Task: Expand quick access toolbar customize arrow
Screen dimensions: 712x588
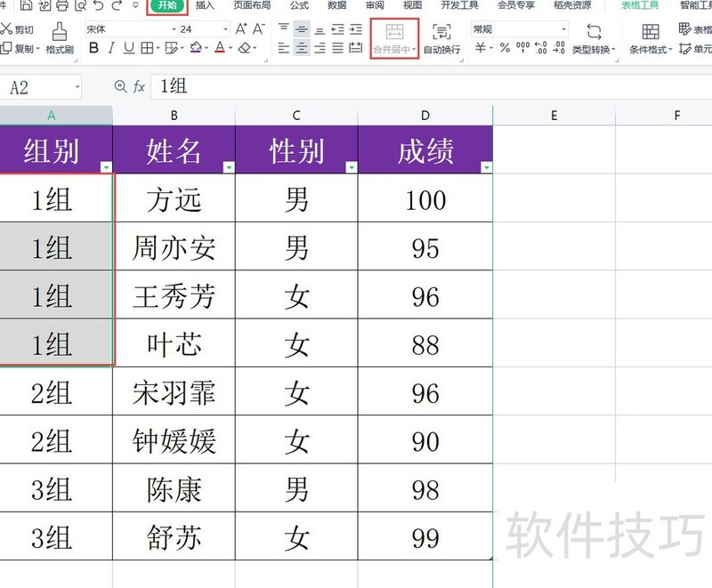Action: point(135,5)
